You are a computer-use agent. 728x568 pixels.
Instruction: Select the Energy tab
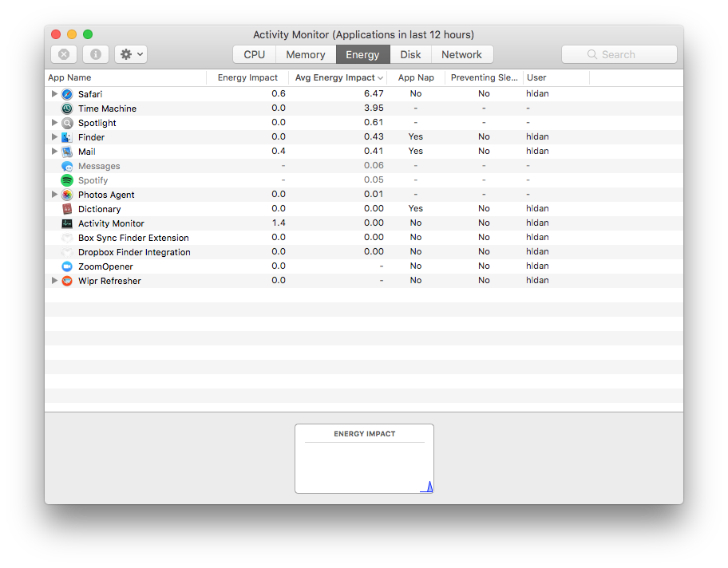coord(362,54)
